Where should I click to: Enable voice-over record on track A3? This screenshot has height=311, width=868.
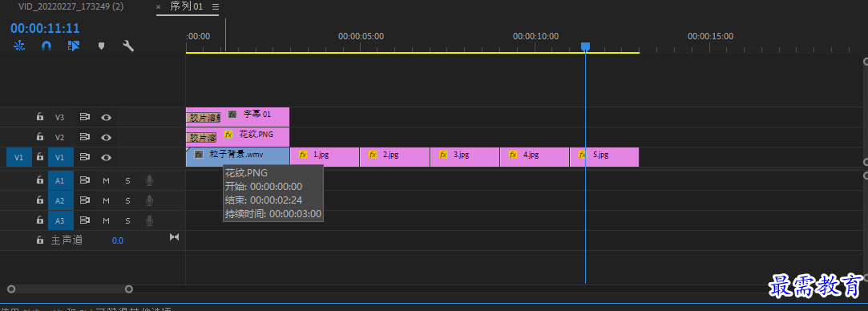coord(149,220)
